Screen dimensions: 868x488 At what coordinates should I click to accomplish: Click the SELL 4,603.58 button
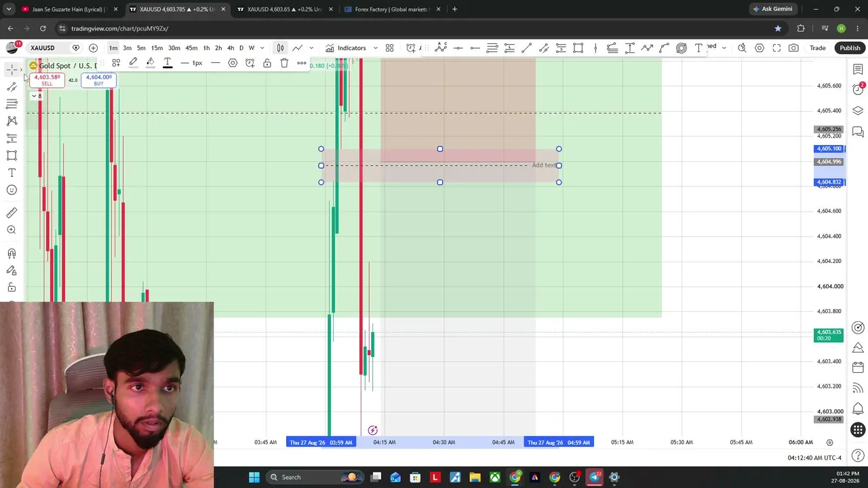47,80
